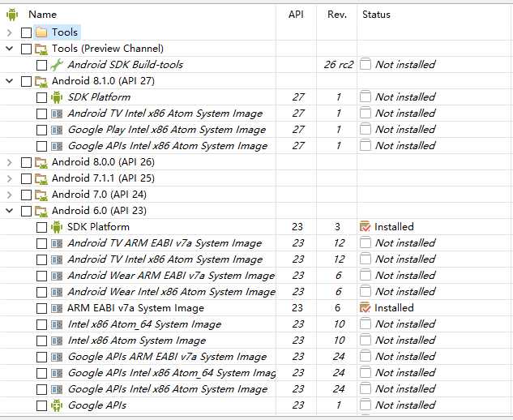This screenshot has height=420, width=513.
Task: Select the Android SDK Build-tools row label
Action: point(126,65)
